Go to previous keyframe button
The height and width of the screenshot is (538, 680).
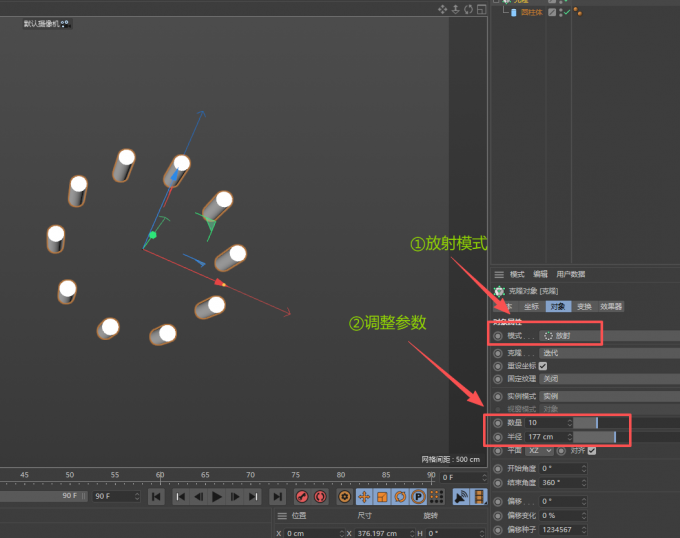(180, 497)
